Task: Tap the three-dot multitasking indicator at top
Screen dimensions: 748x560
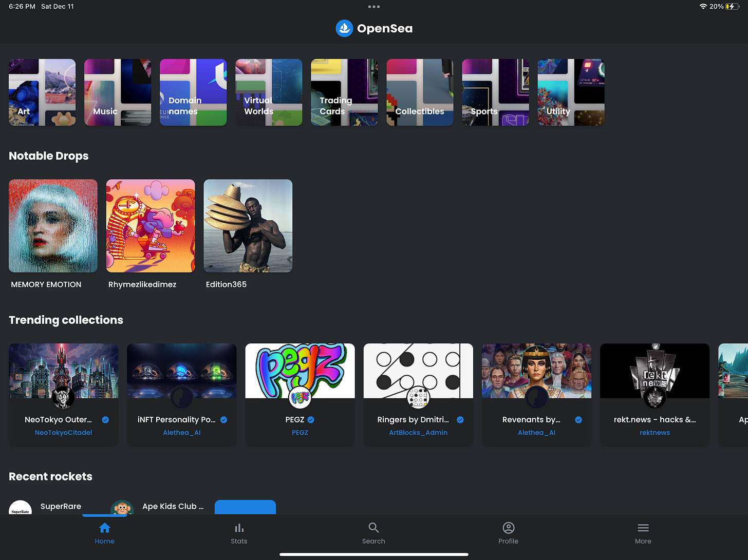Action: pos(374,7)
